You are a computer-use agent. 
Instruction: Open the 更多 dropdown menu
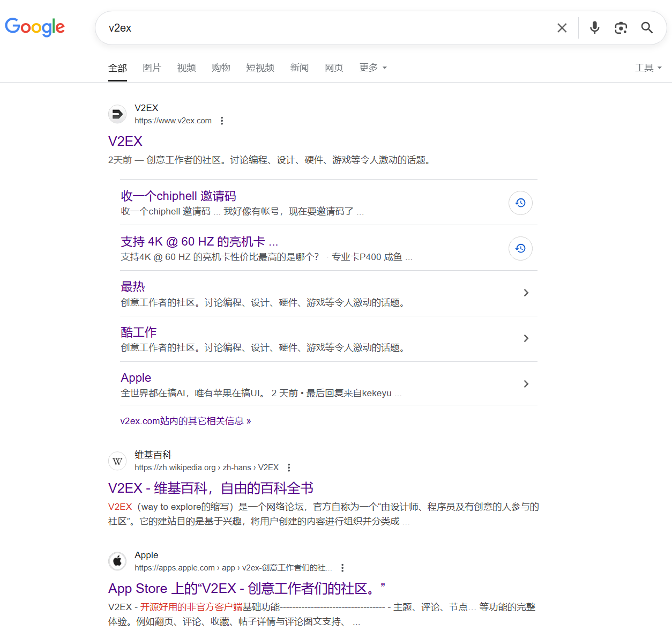tap(373, 68)
